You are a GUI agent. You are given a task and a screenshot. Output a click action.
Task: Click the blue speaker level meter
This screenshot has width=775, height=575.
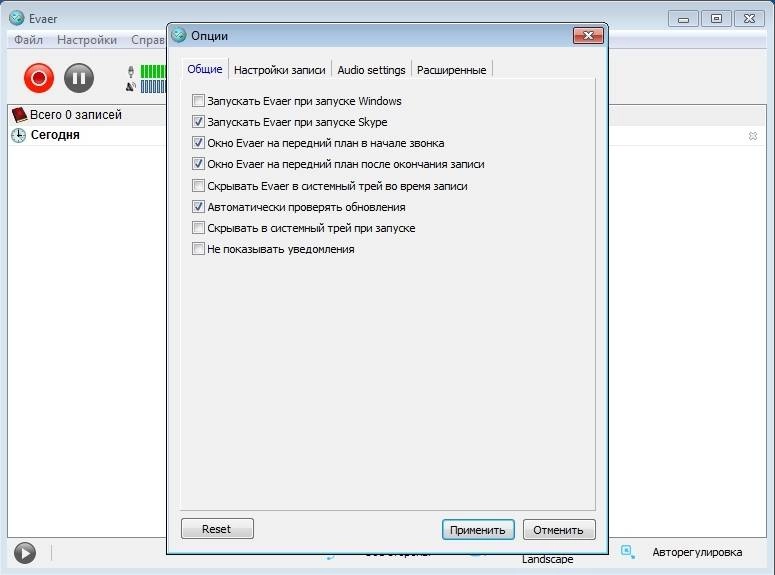(153, 87)
